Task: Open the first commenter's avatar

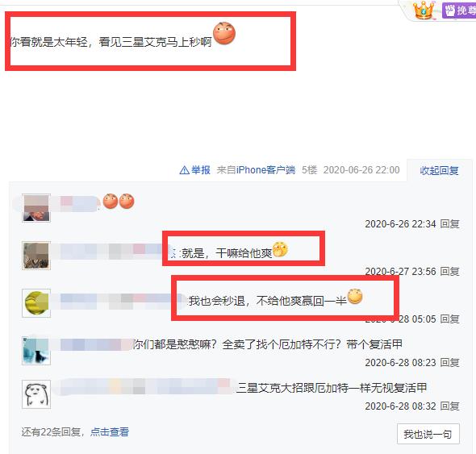Action: [x=36, y=208]
